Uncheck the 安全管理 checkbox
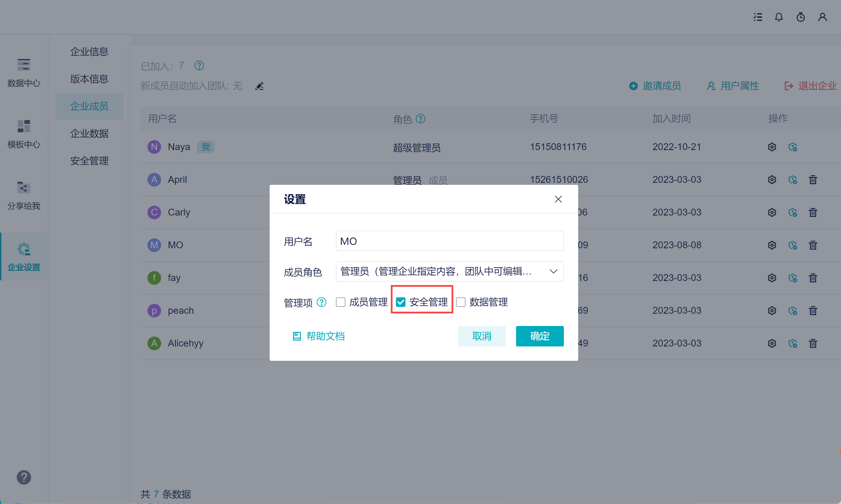The height and width of the screenshot is (504, 841). click(x=401, y=302)
